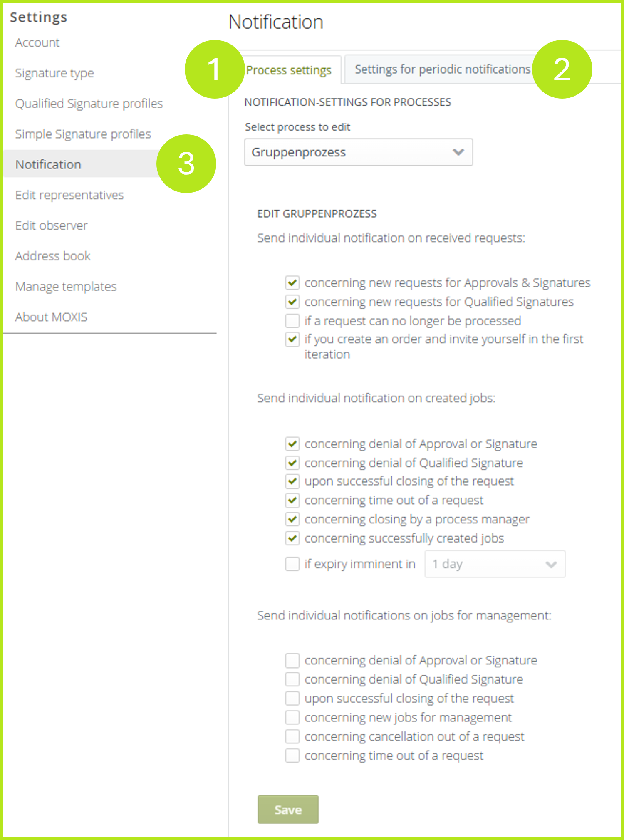The width and height of the screenshot is (624, 840).
Task: Go to Signature type settings
Action: click(54, 73)
